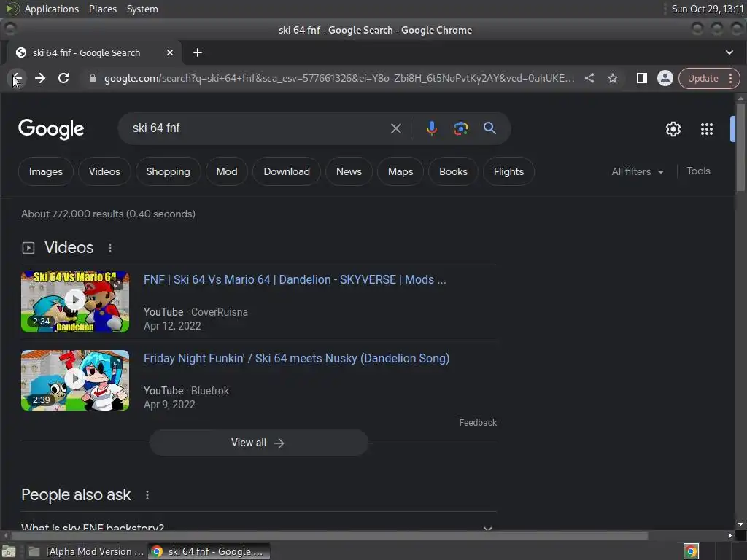Open search Tools
This screenshot has height=560, width=747.
click(x=698, y=171)
